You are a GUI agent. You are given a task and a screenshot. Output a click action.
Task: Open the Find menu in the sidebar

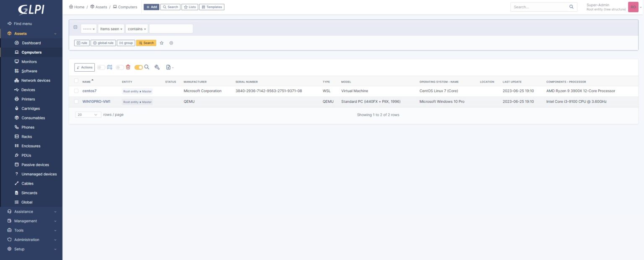[x=23, y=23]
